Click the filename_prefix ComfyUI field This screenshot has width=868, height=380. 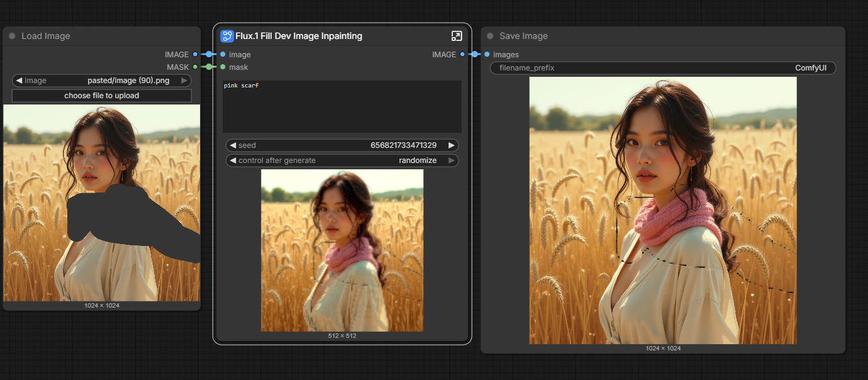coord(663,68)
